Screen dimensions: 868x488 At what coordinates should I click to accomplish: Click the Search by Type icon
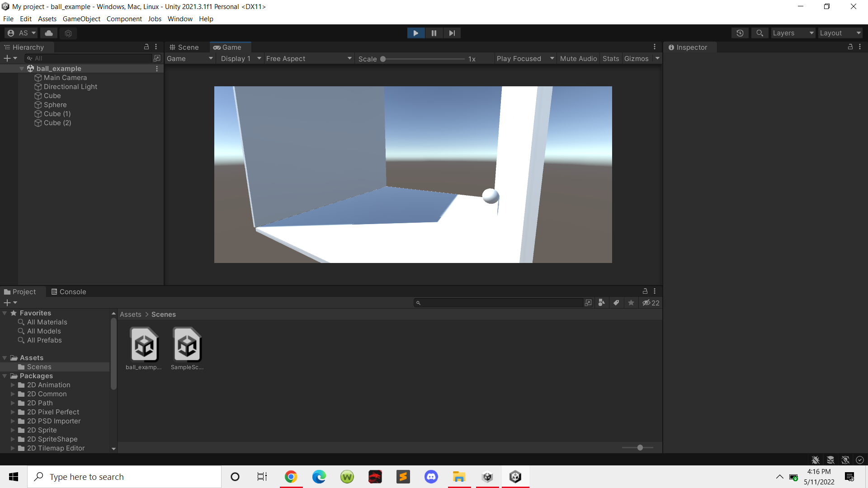(x=602, y=303)
